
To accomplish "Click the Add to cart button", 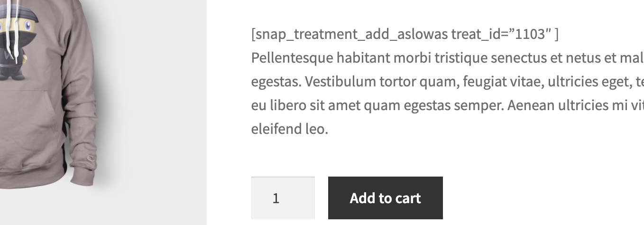I will (x=385, y=198).
